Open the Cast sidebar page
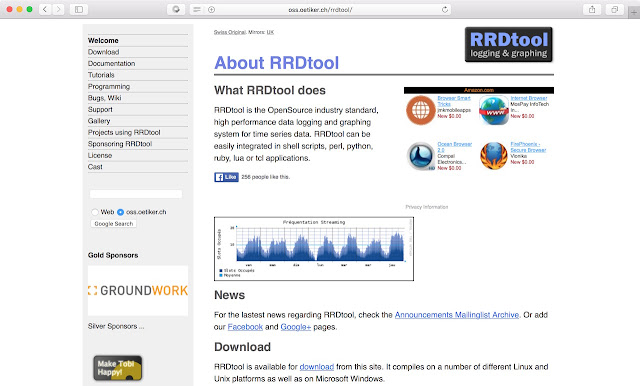 point(95,166)
